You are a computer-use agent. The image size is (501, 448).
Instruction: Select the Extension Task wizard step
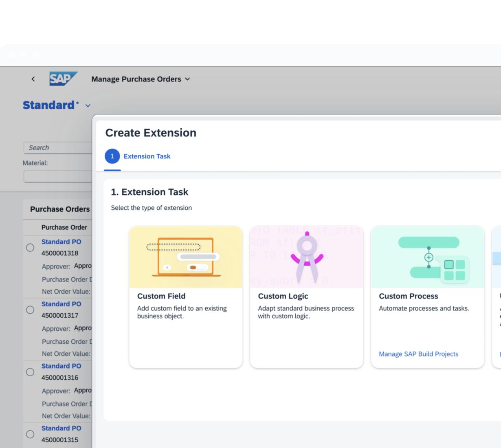(x=147, y=156)
